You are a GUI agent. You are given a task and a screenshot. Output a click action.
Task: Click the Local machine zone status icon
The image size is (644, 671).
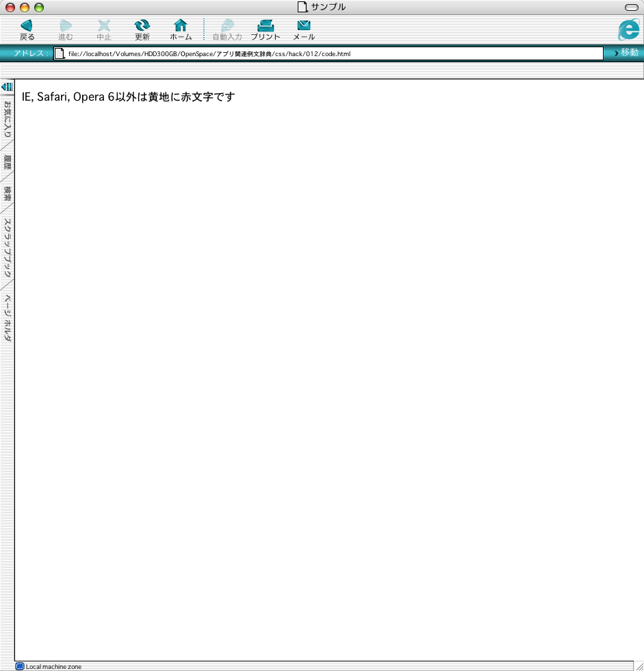pos(20,666)
